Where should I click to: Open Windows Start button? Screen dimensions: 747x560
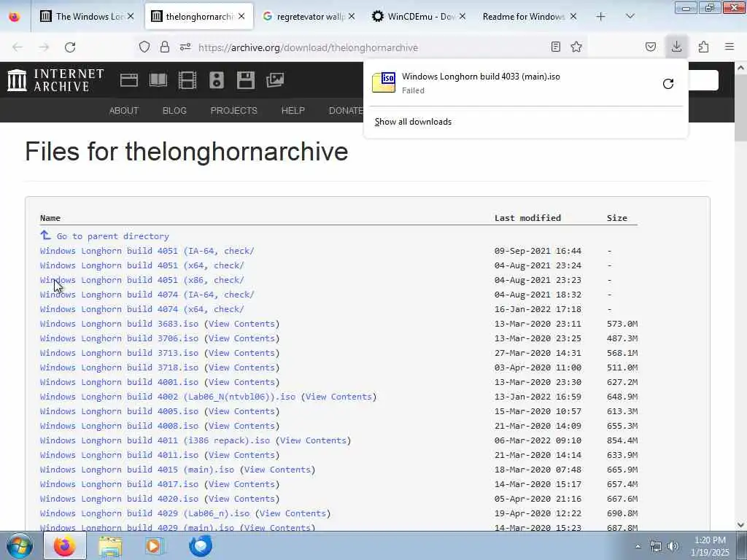click(20, 546)
